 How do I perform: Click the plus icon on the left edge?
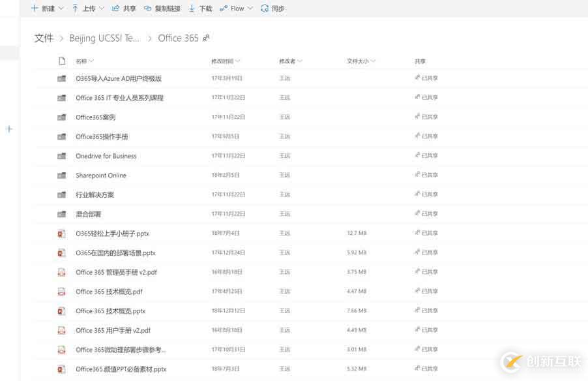coord(9,129)
